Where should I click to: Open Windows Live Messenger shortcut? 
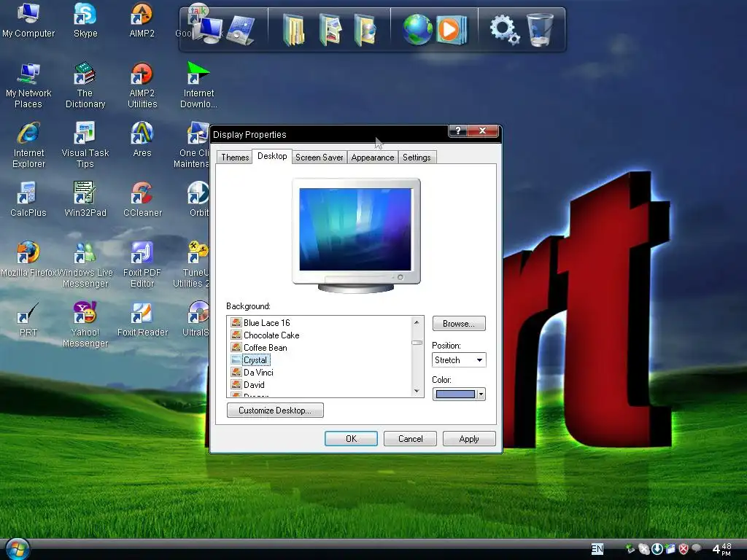point(85,265)
